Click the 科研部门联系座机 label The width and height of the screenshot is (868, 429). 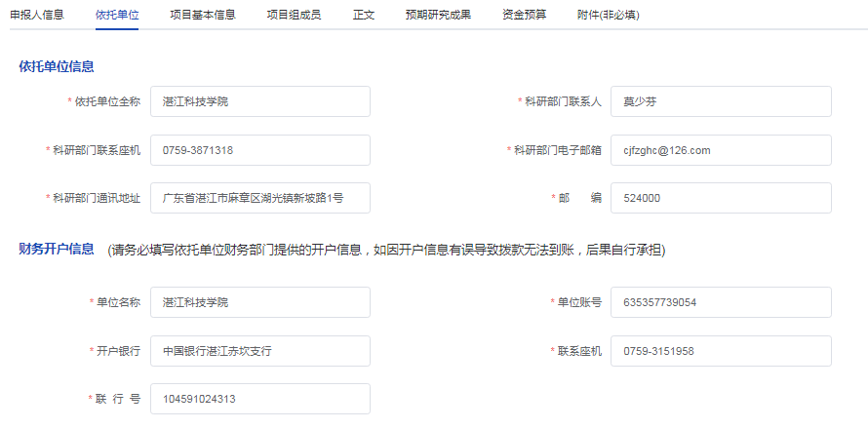97,150
